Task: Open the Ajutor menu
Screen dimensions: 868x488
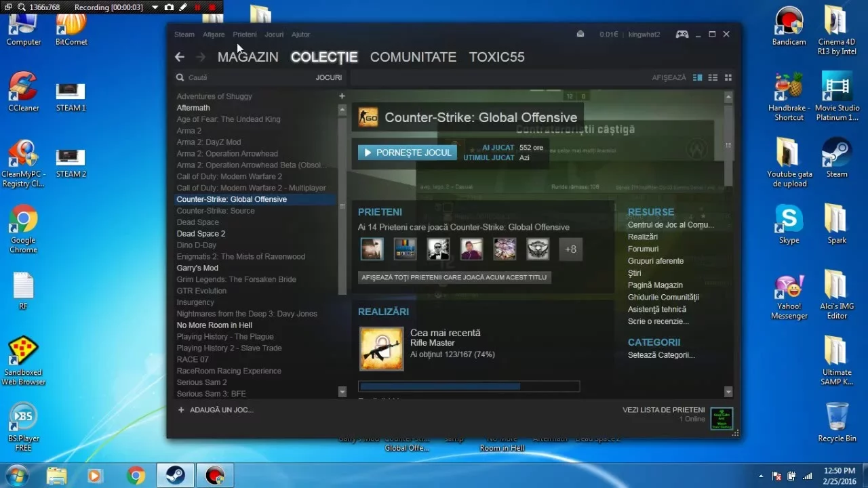Action: [x=300, y=34]
